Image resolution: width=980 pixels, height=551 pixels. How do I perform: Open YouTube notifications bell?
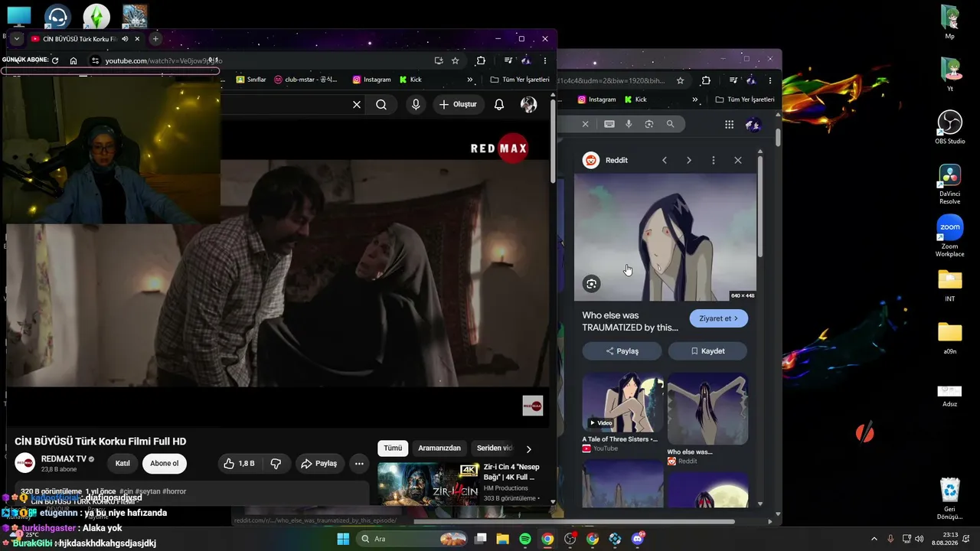(x=499, y=105)
